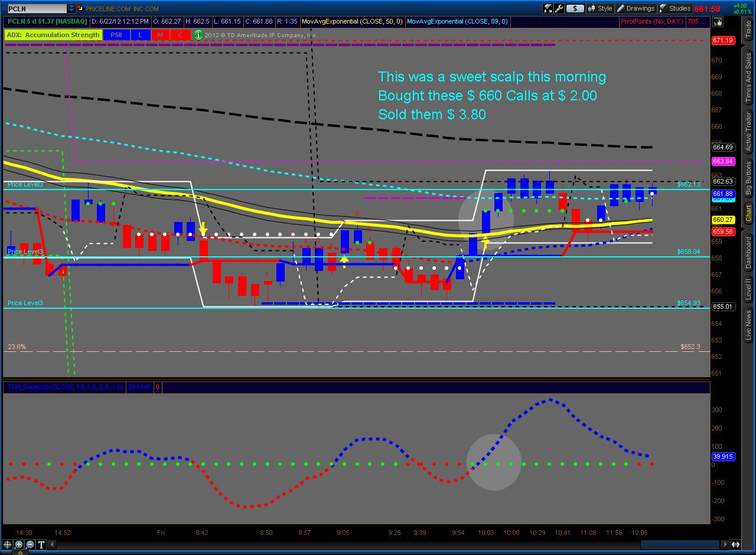This screenshot has height=555, width=756.
Task: Click the red C label
Action: coord(180,35)
